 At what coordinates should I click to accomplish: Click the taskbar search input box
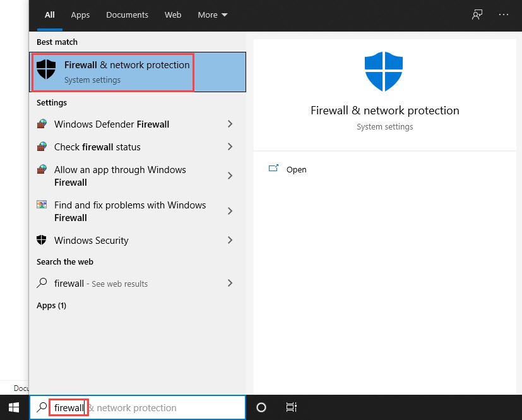(x=164, y=408)
